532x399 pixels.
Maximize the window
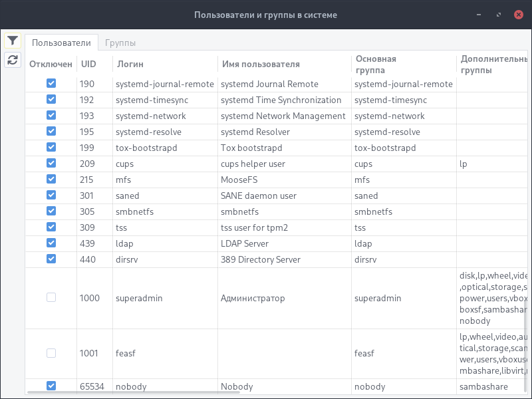498,15
